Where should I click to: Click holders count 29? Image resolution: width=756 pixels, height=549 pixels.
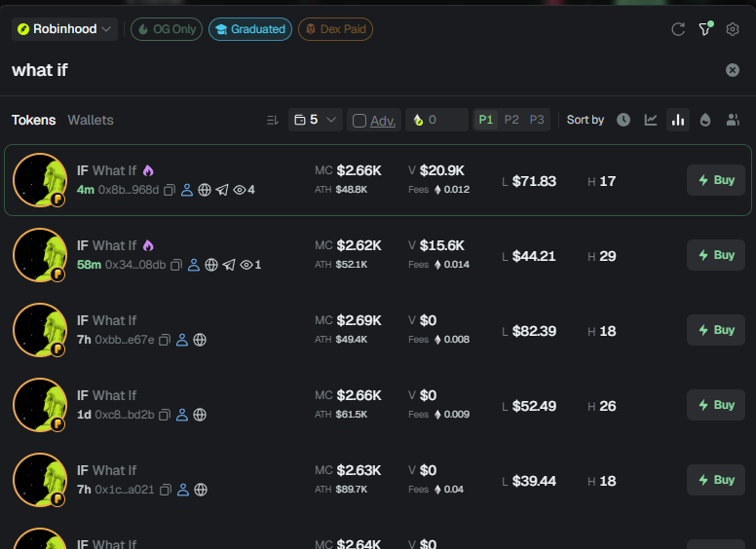(608, 256)
